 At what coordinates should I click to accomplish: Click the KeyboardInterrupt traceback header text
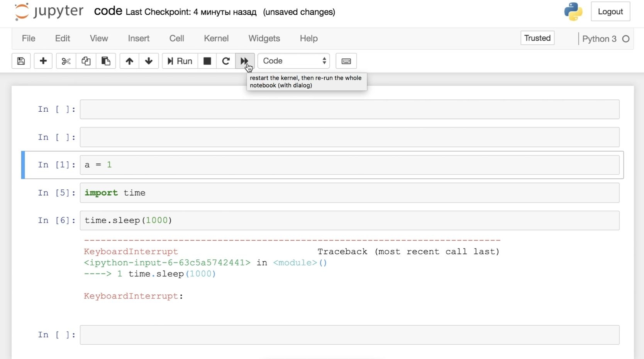click(131, 252)
